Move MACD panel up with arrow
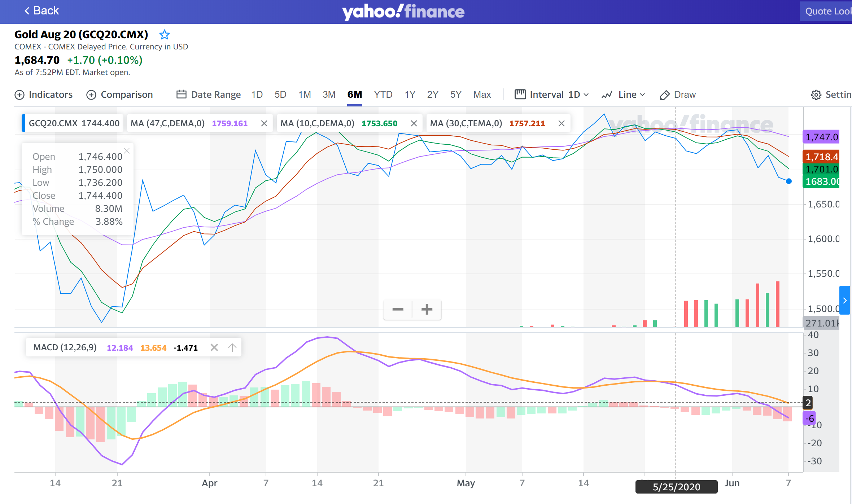 tap(232, 347)
